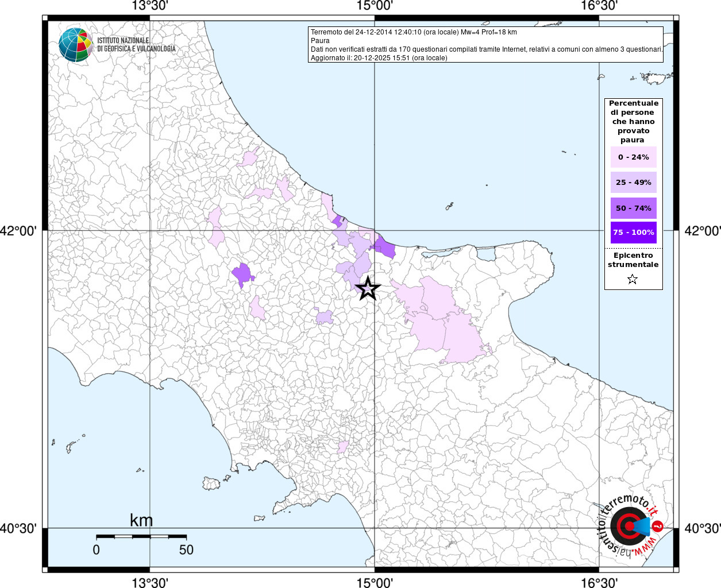Click the red target haisentitoilterremoto.it logo
Screen dimensions: 721x588
[630, 525]
